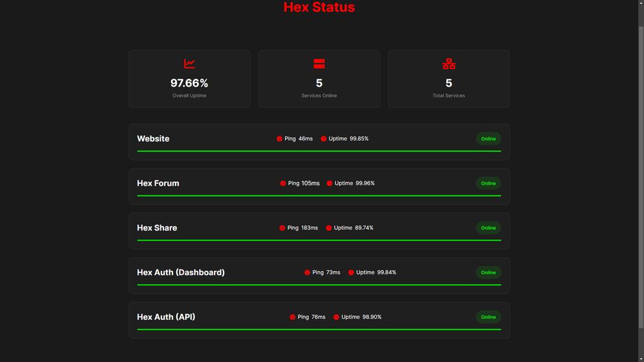Click the Hex Status page title
The height and width of the screenshot is (362, 644).
click(319, 7)
